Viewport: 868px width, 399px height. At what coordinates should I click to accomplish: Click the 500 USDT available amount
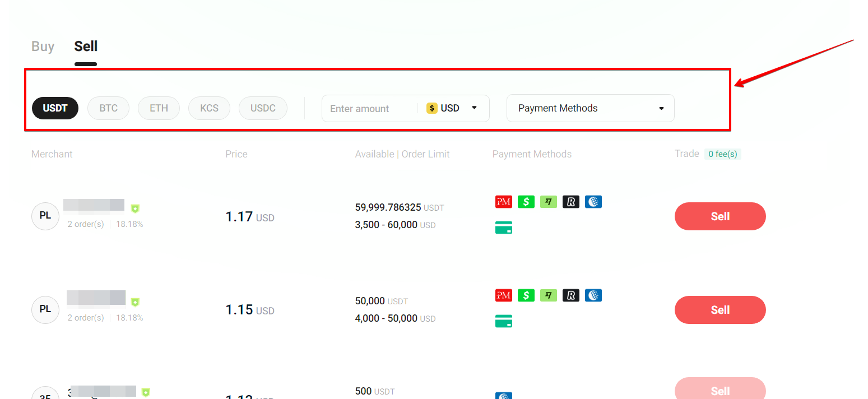[x=375, y=391]
